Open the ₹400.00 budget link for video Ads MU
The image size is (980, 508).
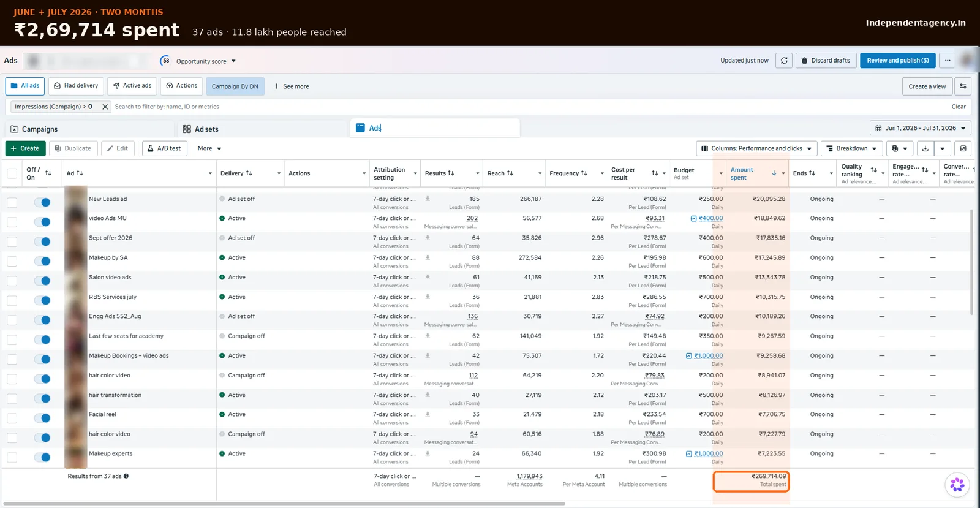(710, 218)
